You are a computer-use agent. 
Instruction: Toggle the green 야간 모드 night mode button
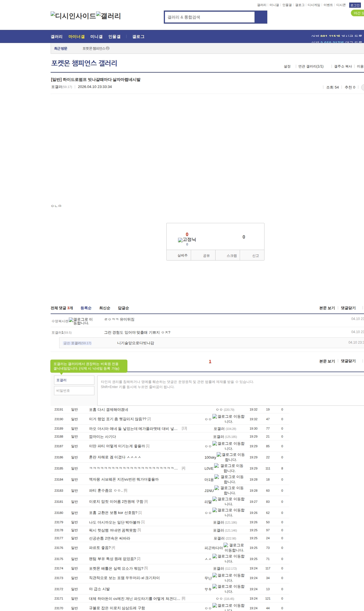(x=357, y=13)
